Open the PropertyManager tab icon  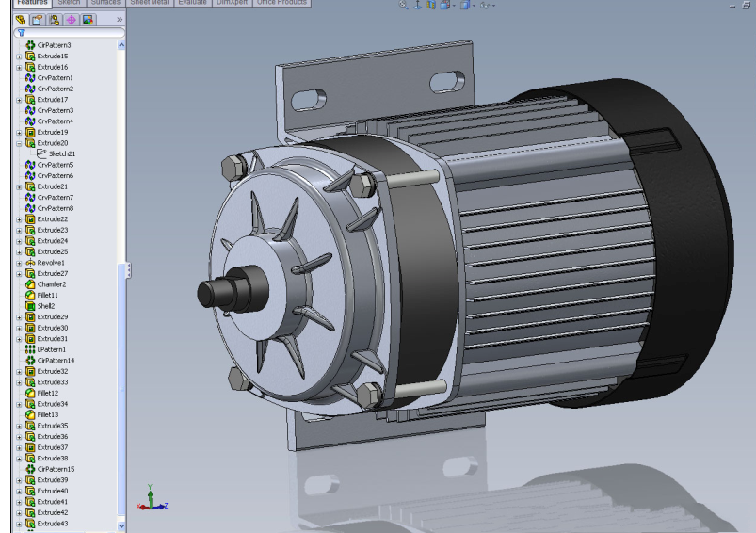pyautogui.click(x=37, y=20)
